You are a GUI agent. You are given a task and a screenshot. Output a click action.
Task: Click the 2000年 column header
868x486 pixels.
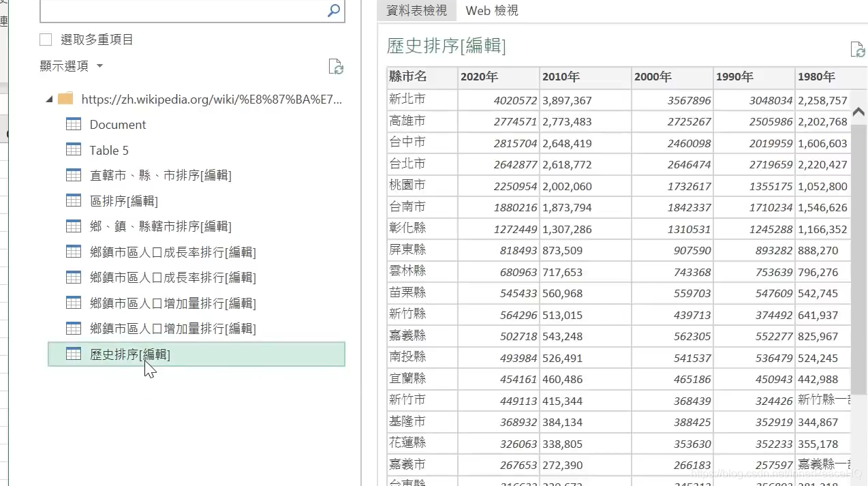672,77
